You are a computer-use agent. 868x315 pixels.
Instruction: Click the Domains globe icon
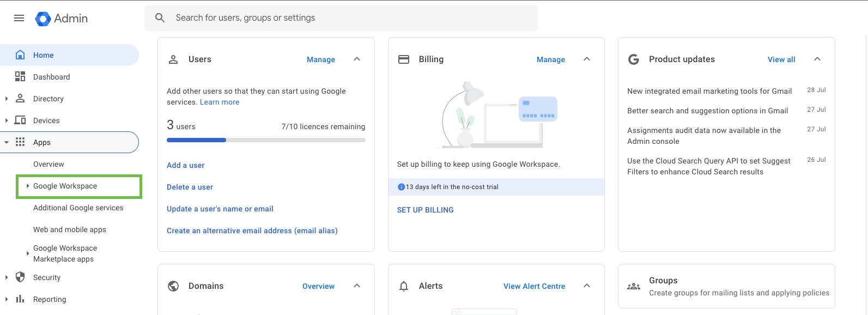pos(173,286)
